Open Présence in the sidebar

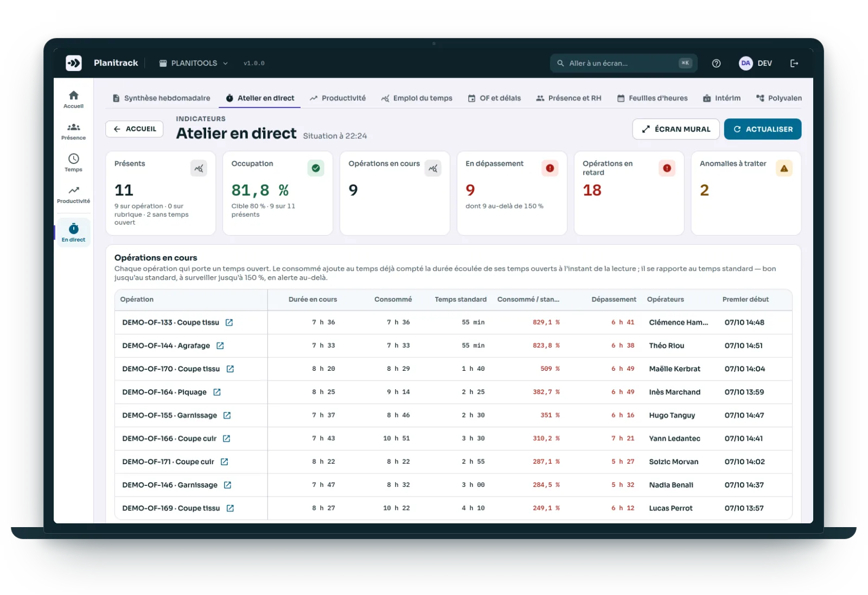tap(74, 131)
